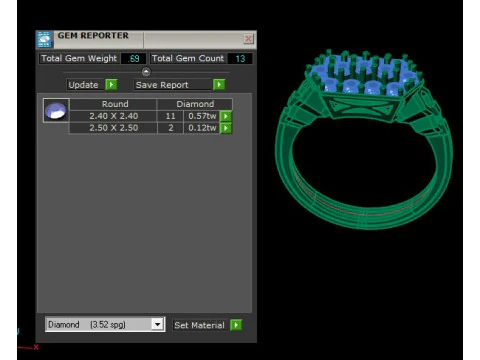The height and width of the screenshot is (360, 480).
Task: Click green arrow for 0.12tw row
Action: click(x=226, y=128)
